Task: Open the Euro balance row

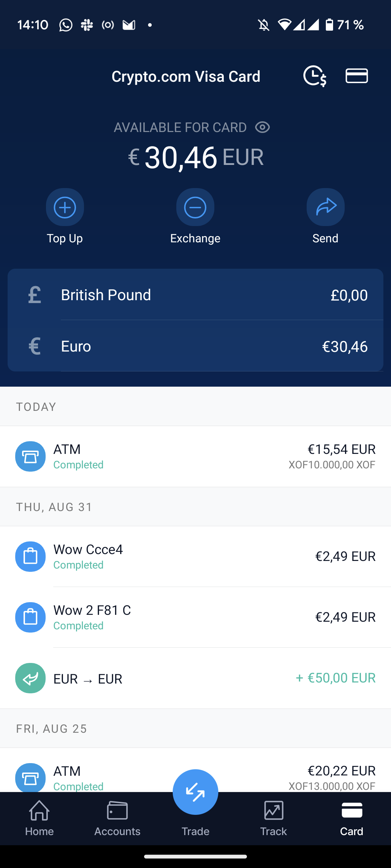Action: coord(195,346)
